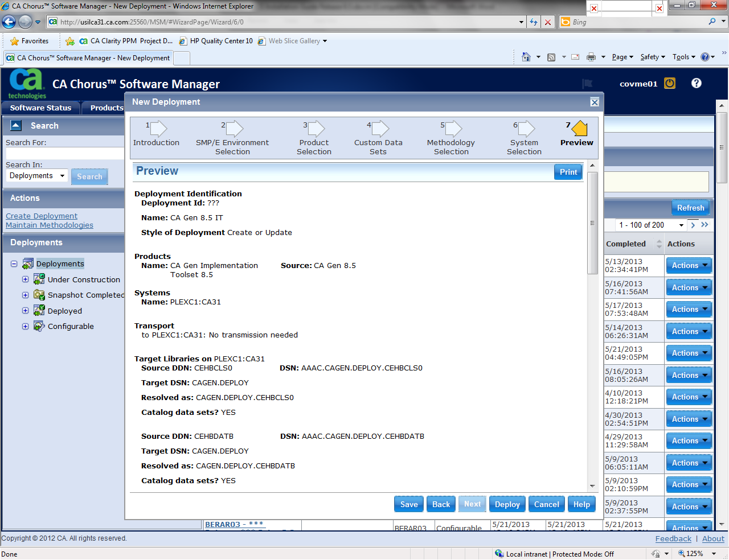The image size is (729, 560).
Task: Click the logout power icon beside covme01
Action: coord(670,83)
